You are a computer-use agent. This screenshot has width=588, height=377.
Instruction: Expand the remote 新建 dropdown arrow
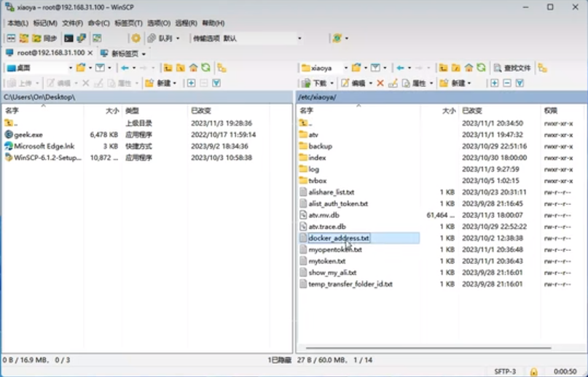coord(469,83)
